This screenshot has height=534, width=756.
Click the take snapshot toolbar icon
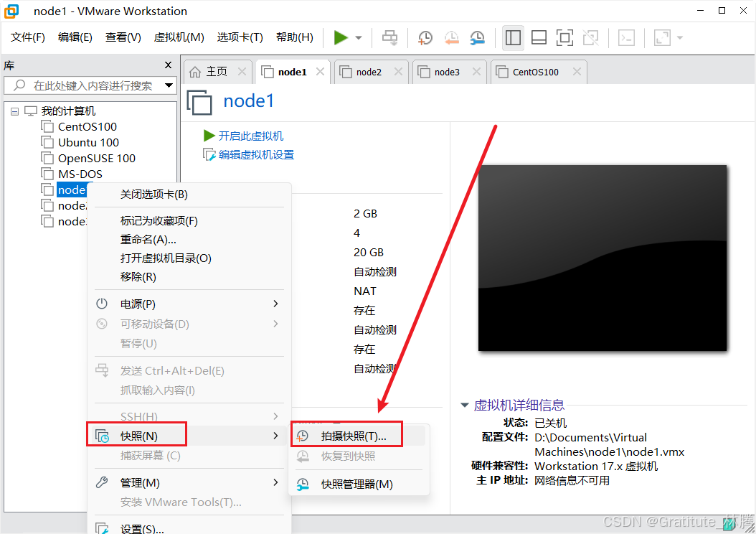click(425, 37)
